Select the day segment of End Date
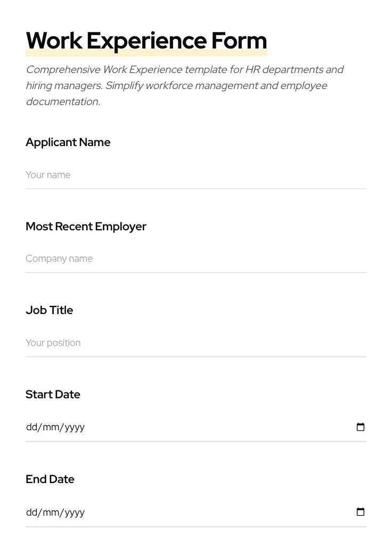The width and height of the screenshot is (392, 546). pyautogui.click(x=31, y=512)
